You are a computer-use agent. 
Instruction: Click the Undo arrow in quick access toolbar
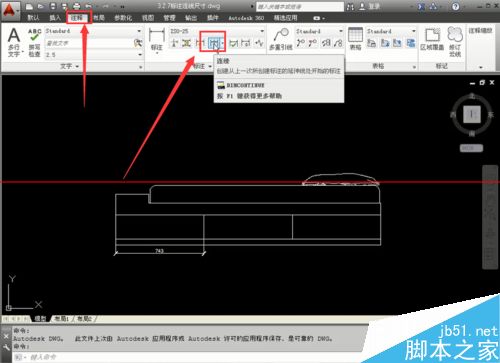point(89,6)
